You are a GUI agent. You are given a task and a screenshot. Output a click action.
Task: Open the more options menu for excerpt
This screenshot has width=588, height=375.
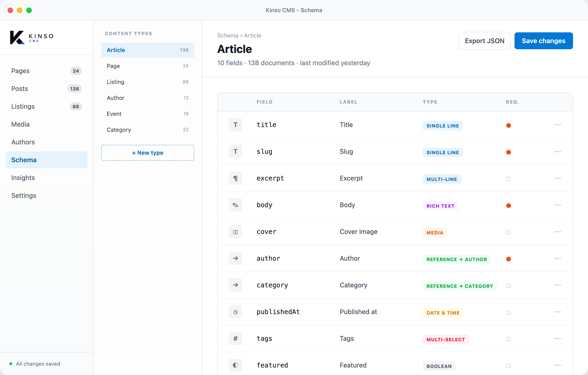tap(558, 178)
